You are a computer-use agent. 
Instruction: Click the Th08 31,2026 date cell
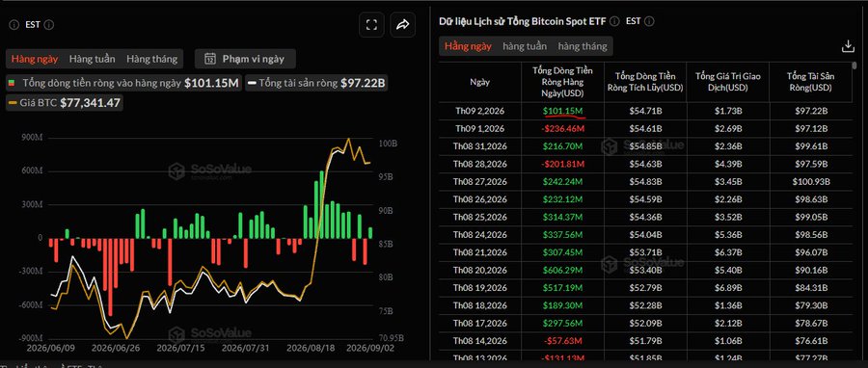tap(479, 146)
